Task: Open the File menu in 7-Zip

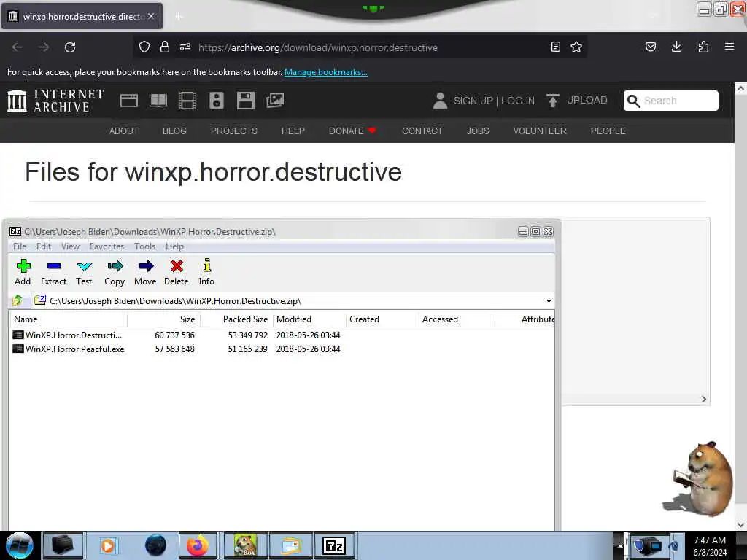Action: click(20, 246)
